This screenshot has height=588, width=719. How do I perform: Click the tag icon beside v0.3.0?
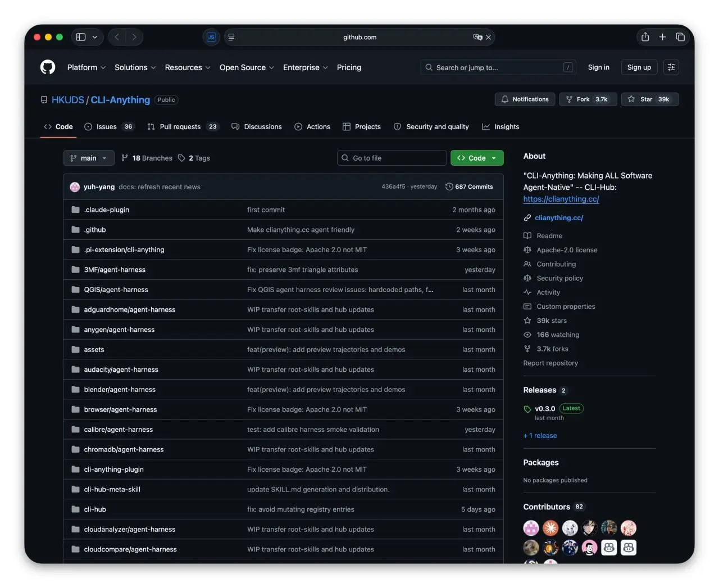[x=527, y=409]
